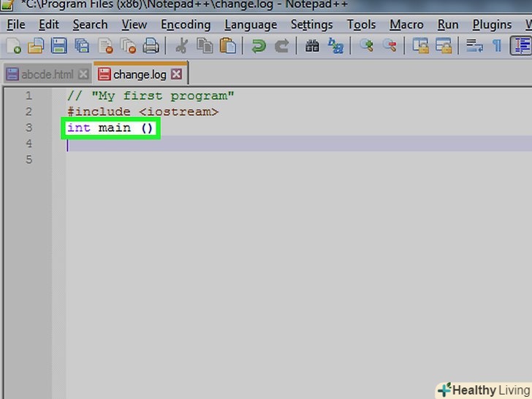532x399 pixels.
Task: Toggle synchronize horizontal scrolling icon
Action: [x=444, y=46]
